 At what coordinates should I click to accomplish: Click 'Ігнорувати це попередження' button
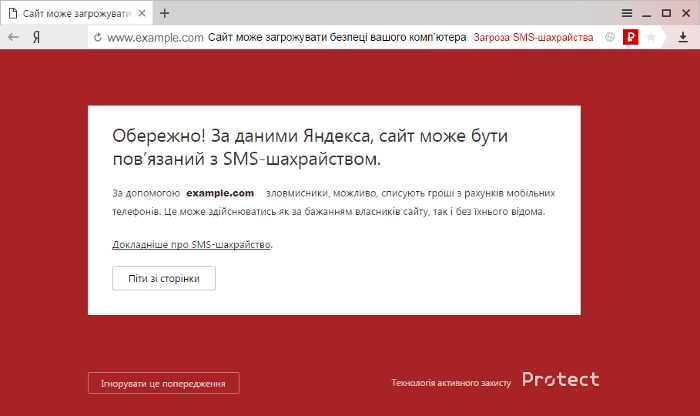click(x=163, y=383)
